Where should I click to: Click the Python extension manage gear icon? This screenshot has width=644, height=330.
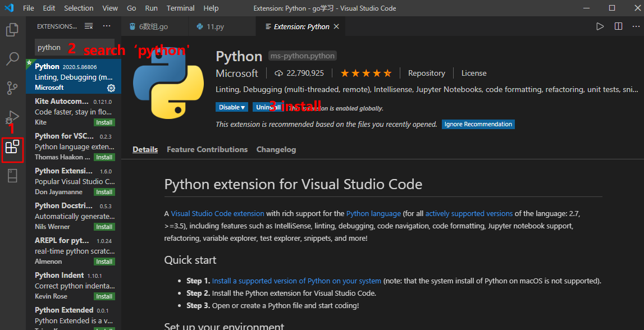(x=111, y=88)
